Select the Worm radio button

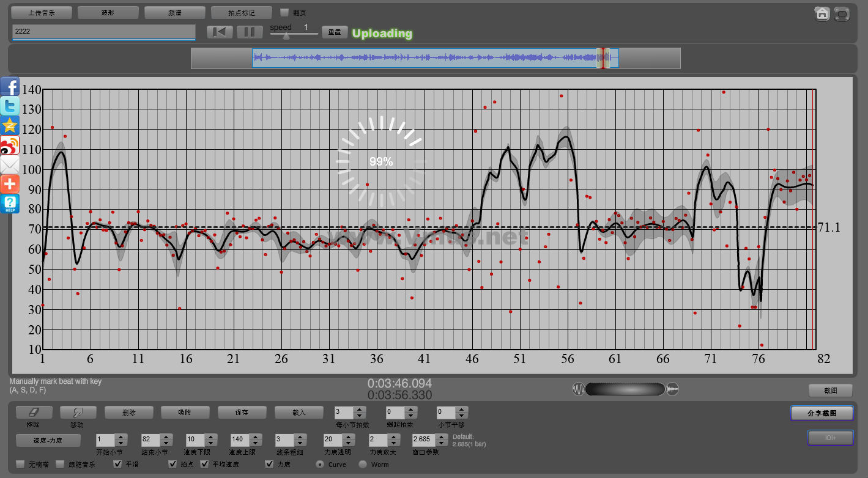click(363, 465)
